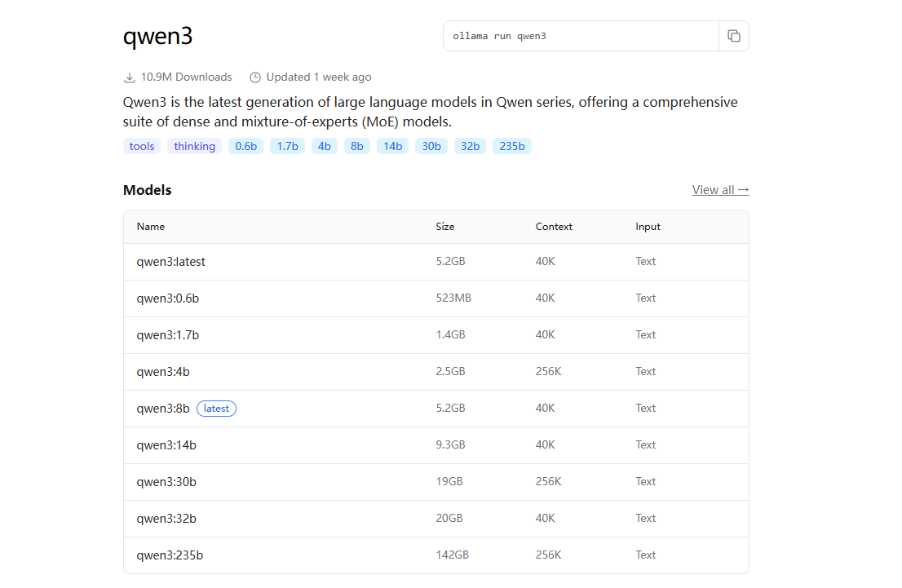
Task: Select the thinking tag
Action: point(194,146)
